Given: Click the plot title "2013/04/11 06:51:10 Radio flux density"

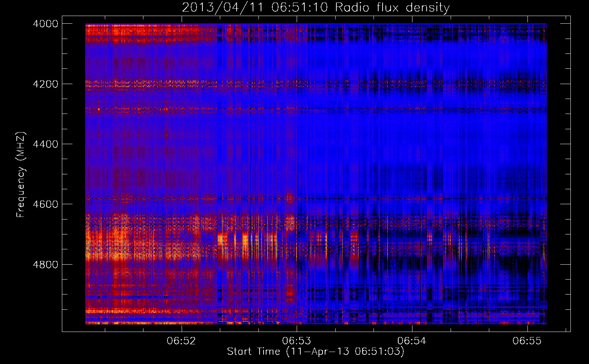Looking at the screenshot, I should tap(316, 7).
